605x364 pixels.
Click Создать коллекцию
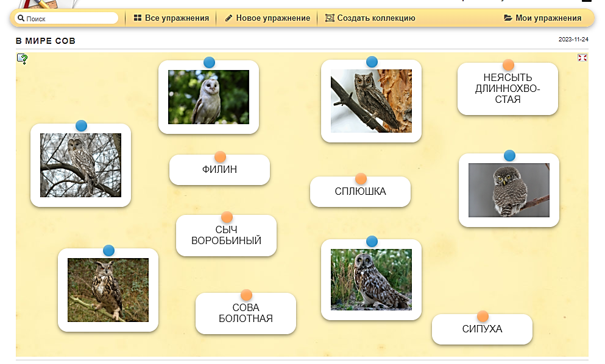pyautogui.click(x=370, y=18)
